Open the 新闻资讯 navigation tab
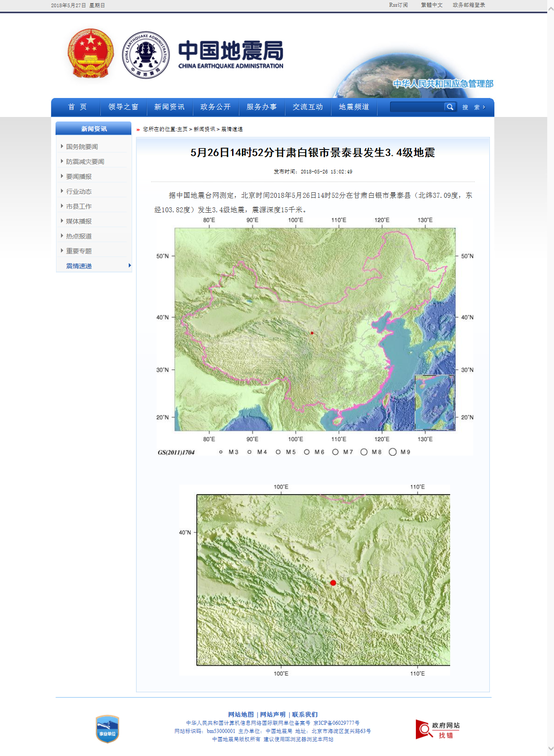This screenshot has height=756, width=554. coord(169,107)
